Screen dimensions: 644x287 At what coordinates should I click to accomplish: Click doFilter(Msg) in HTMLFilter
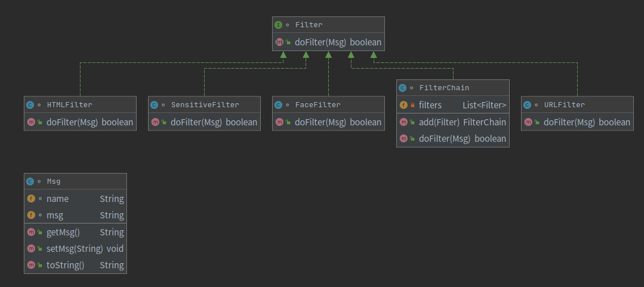[x=72, y=122]
